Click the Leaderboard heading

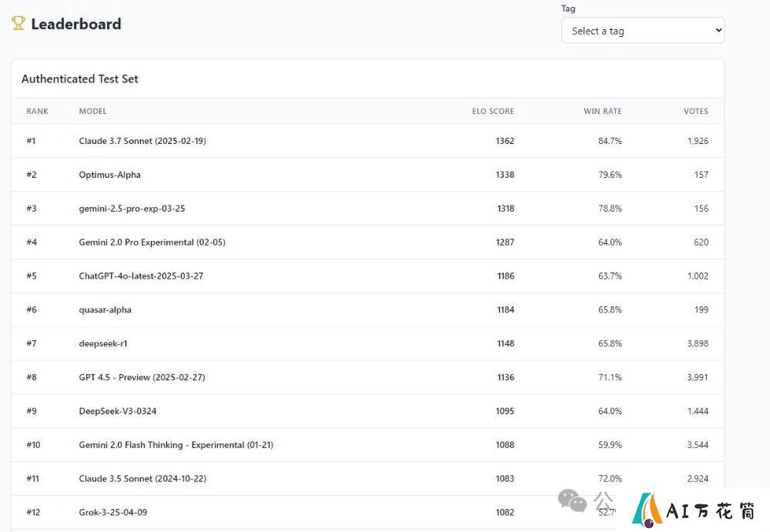[76, 24]
